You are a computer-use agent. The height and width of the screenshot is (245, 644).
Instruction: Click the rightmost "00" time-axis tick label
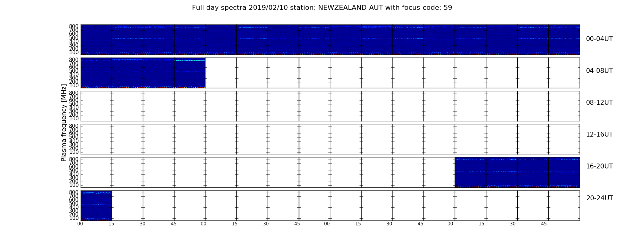pyautogui.click(x=450, y=224)
